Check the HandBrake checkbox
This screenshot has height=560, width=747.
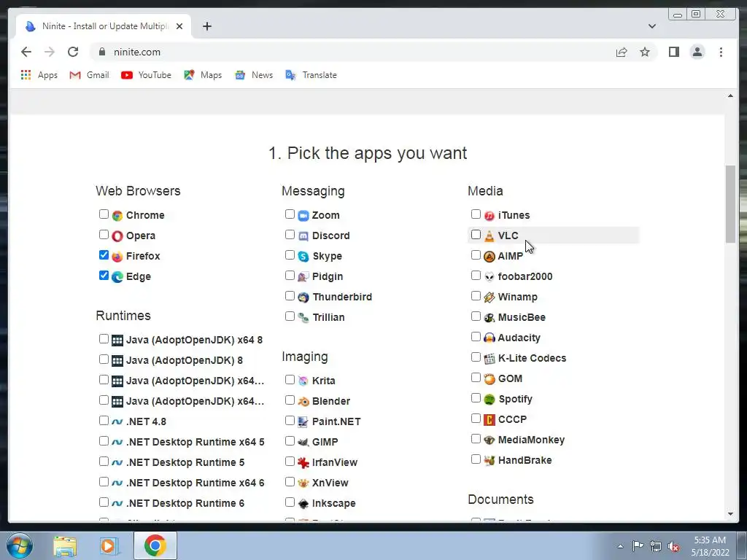click(x=476, y=459)
